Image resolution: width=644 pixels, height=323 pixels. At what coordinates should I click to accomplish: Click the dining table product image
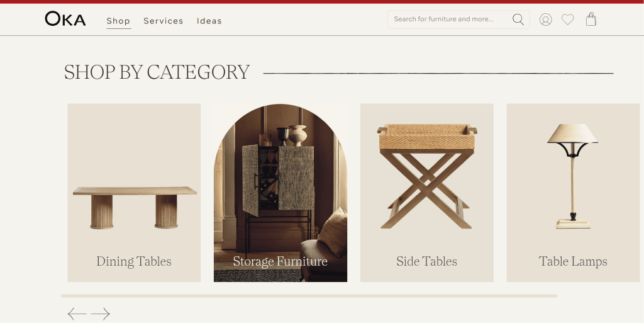[x=135, y=208]
